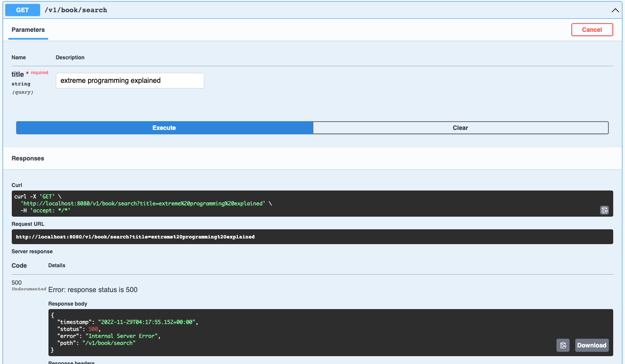Click the Details column header
625x364 pixels.
57,265
